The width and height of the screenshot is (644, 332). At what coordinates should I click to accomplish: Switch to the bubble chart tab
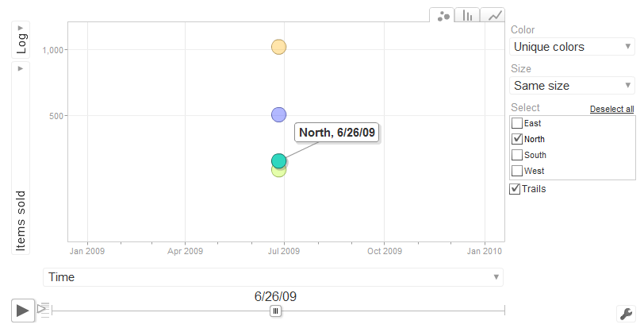pos(442,15)
